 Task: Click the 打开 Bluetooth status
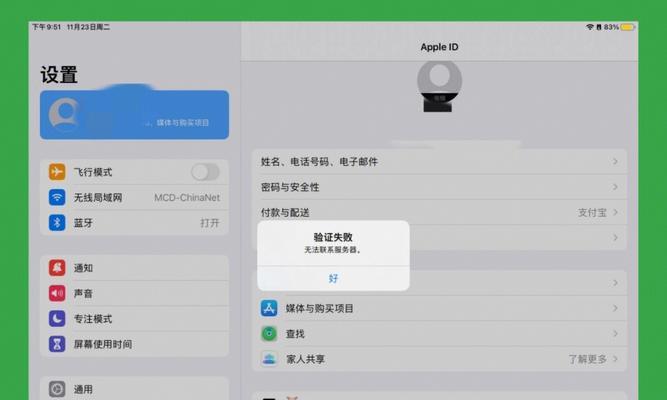pyautogui.click(x=210, y=223)
